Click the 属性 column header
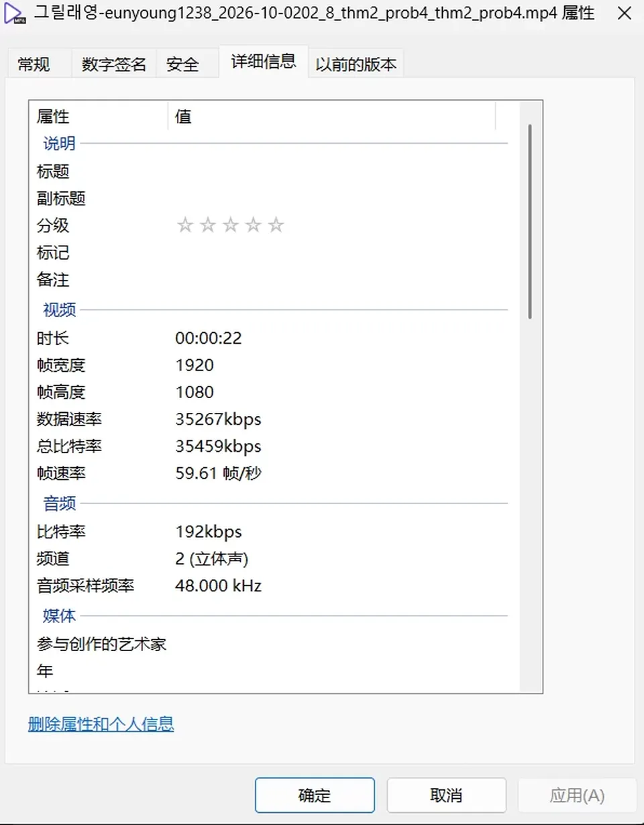 pyautogui.click(x=98, y=116)
